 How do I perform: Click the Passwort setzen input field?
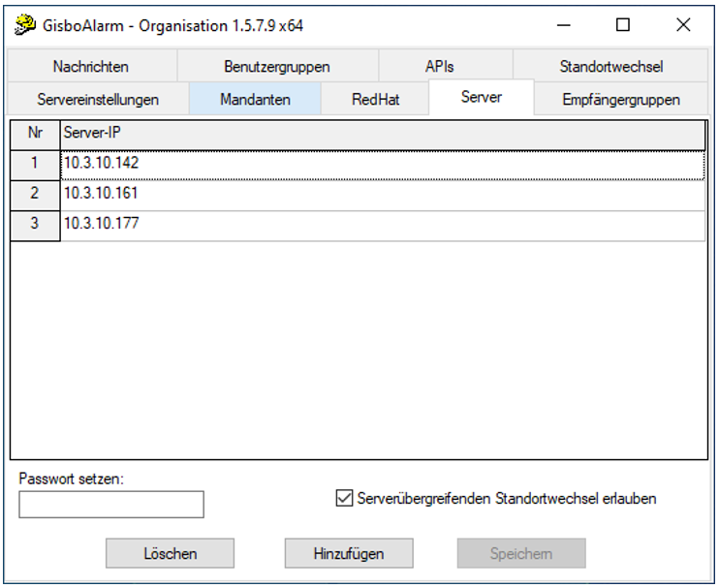tap(111, 504)
